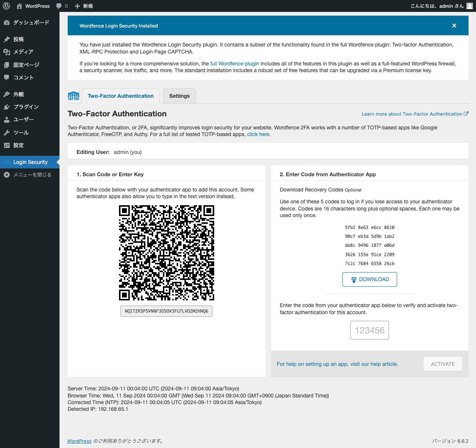Click the plus 新規 new content item
The image size is (476, 448).
[84, 6]
